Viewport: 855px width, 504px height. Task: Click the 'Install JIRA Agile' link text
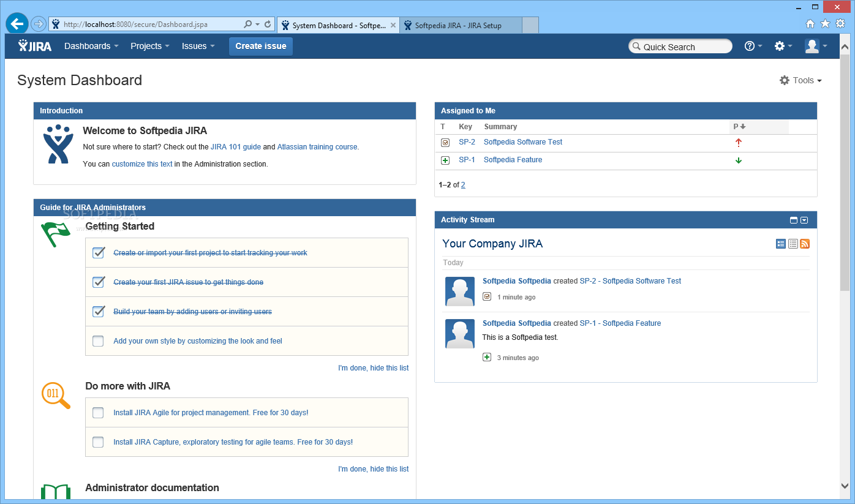211,413
